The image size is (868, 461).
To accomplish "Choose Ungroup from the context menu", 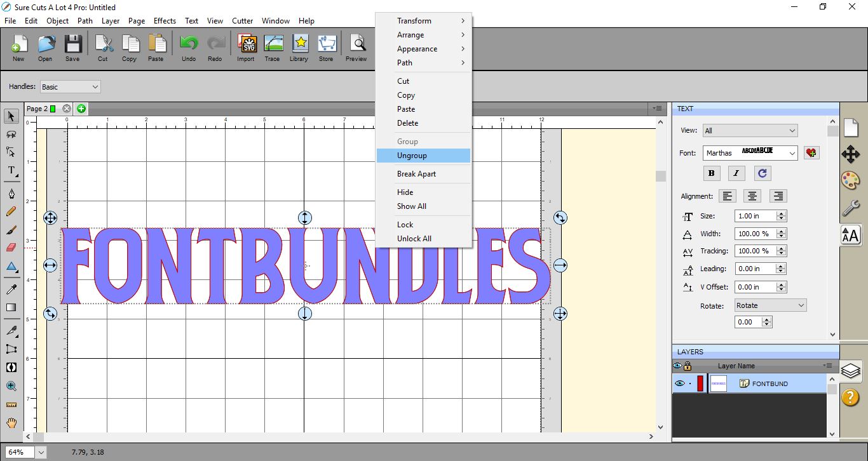I will [423, 156].
